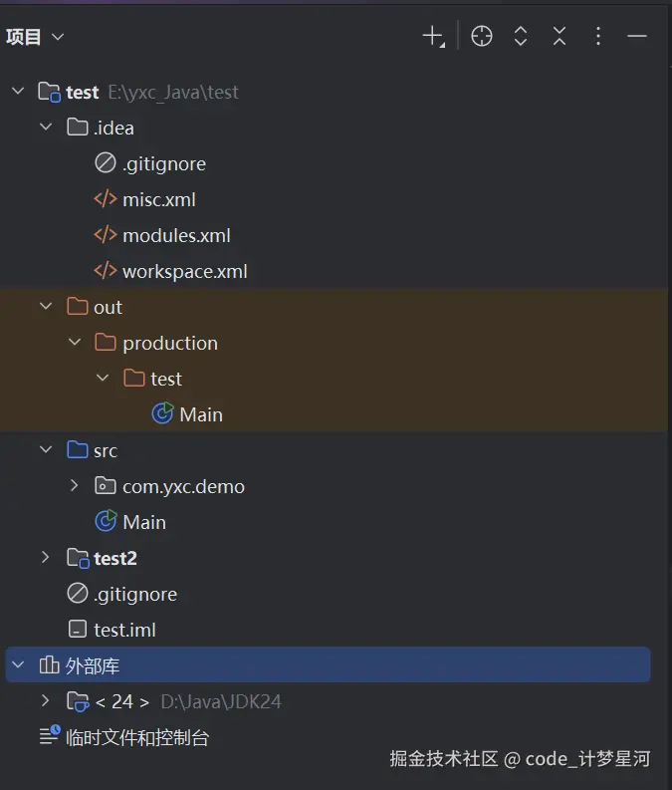
Task: Expand the test2 module
Action: click(46, 558)
